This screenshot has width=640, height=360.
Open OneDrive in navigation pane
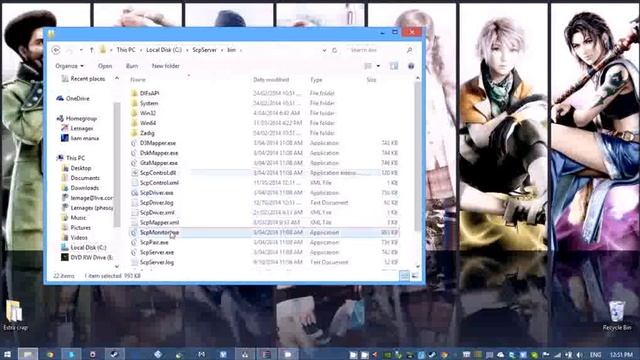[x=73, y=98]
